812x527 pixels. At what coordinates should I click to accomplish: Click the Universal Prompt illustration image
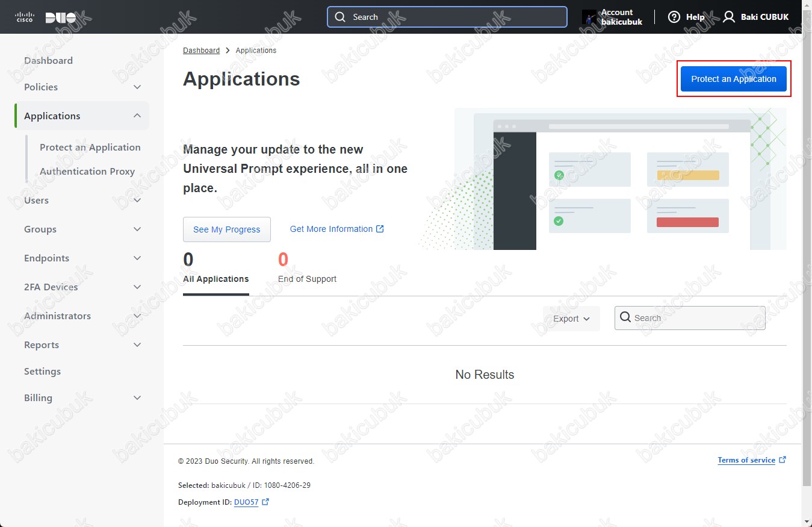(602, 179)
